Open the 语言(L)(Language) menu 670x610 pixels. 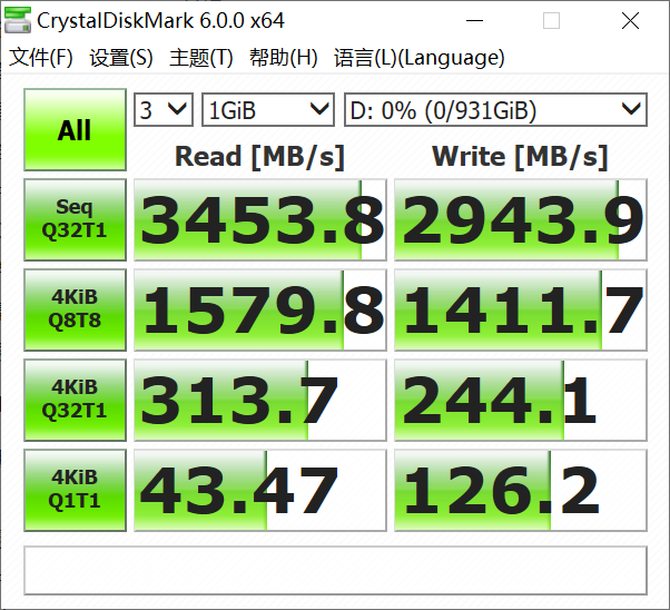pyautogui.click(x=418, y=58)
